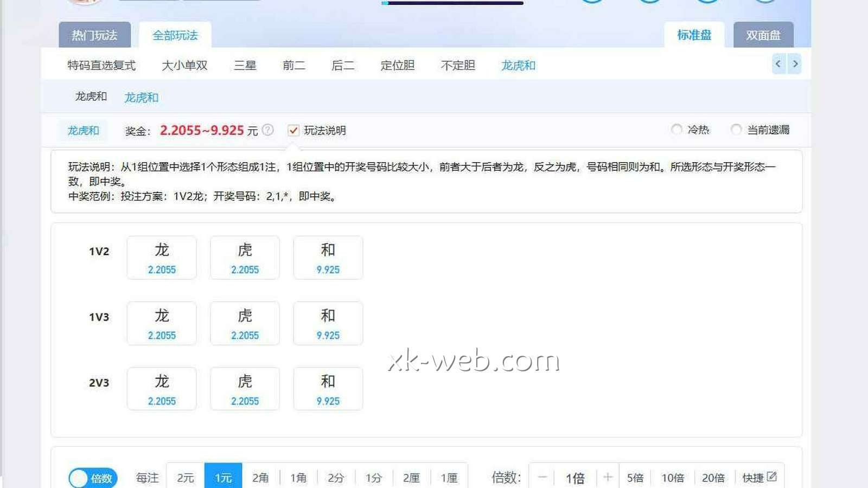Click the 龙虎和 chip beside 奖金
The width and height of the screenshot is (868, 488).
83,131
